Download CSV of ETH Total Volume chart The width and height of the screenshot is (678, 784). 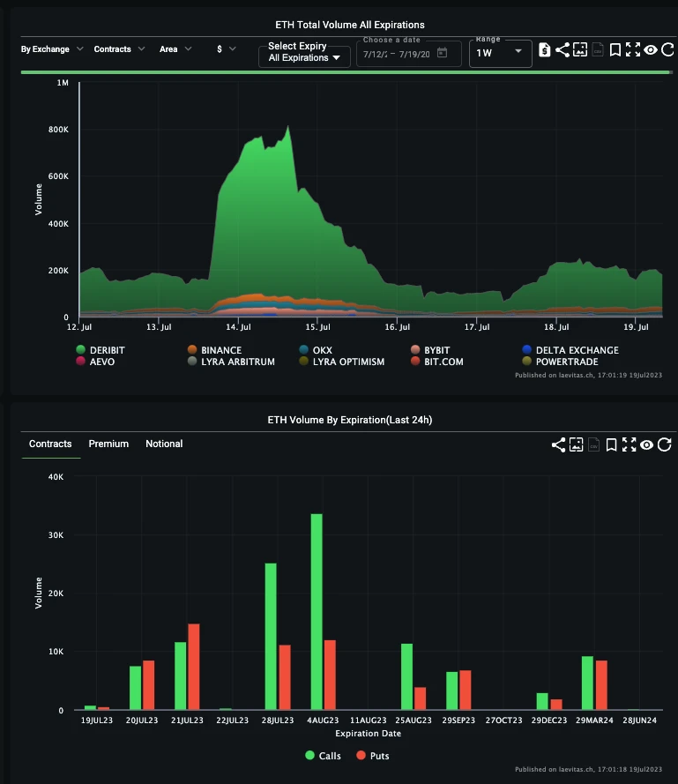click(598, 49)
